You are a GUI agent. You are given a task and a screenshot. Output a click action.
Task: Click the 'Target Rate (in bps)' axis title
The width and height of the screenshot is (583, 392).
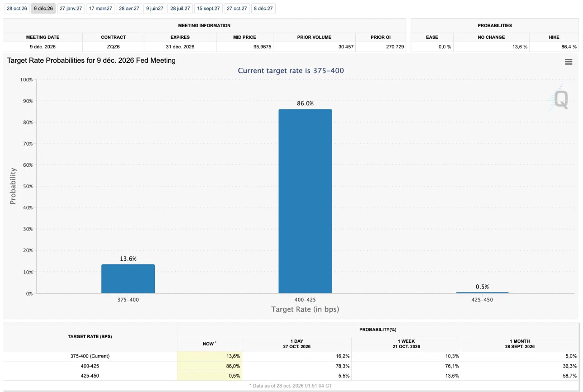(305, 309)
